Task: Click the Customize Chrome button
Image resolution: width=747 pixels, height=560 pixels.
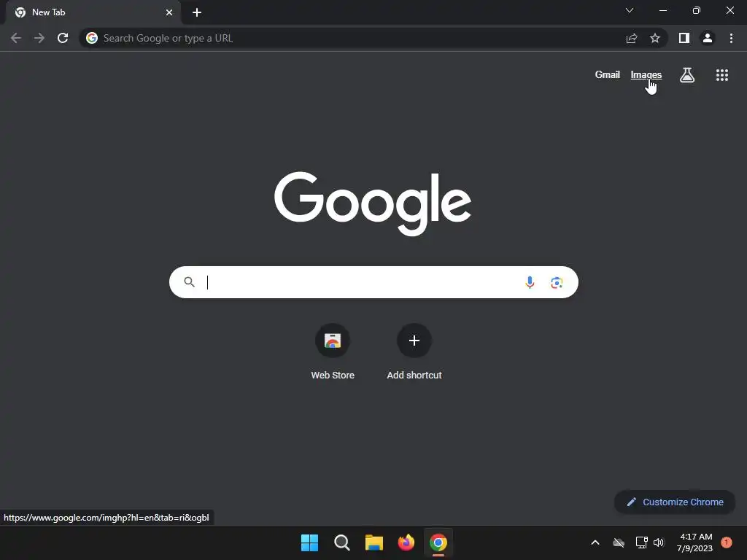Action: click(x=675, y=502)
